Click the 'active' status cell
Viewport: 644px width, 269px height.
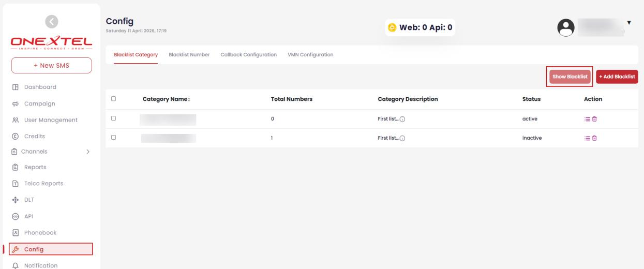pyautogui.click(x=530, y=119)
